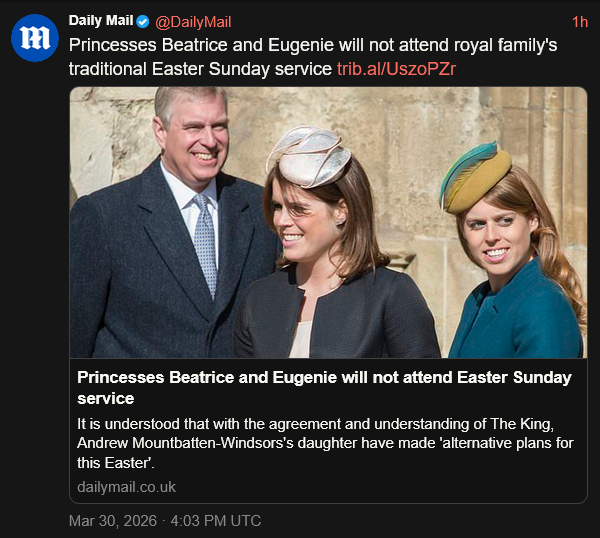Open the article preview photo
Screen dimensions: 600x538
click(x=328, y=222)
